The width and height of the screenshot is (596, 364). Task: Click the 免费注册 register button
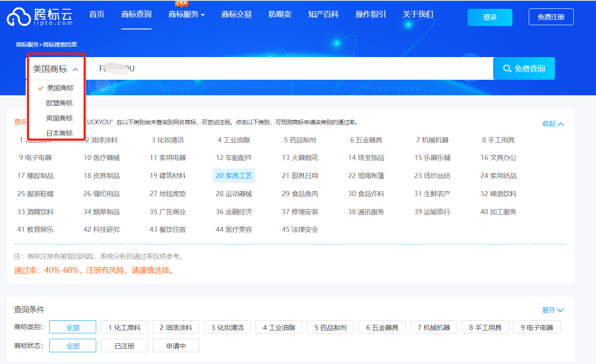click(551, 16)
